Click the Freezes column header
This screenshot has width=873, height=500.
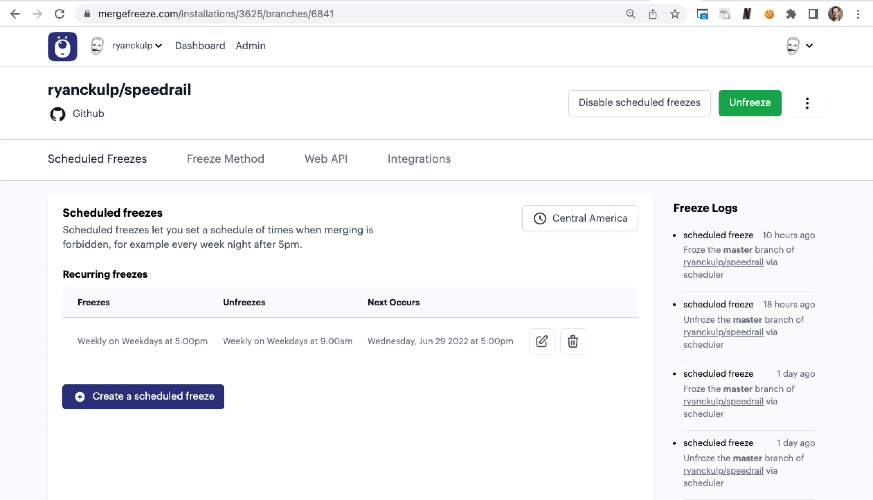click(x=94, y=302)
